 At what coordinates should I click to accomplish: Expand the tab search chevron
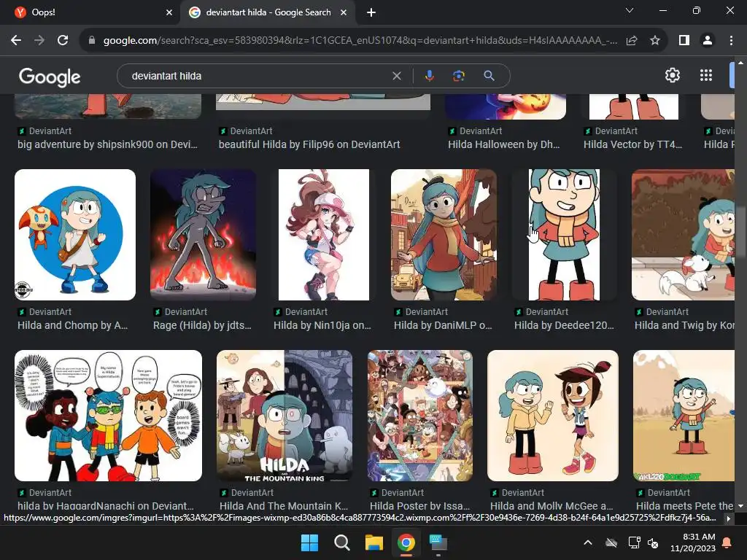click(630, 10)
